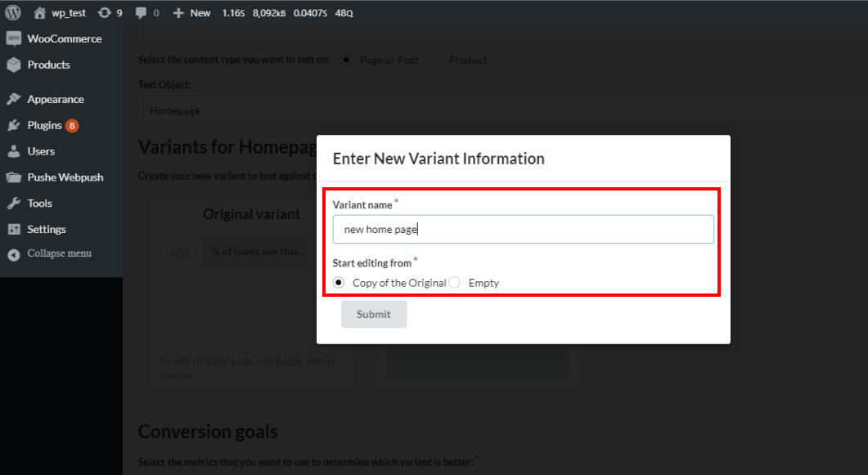The image size is (868, 475).
Task: Click the Plugins update badge 8
Action: [72, 126]
